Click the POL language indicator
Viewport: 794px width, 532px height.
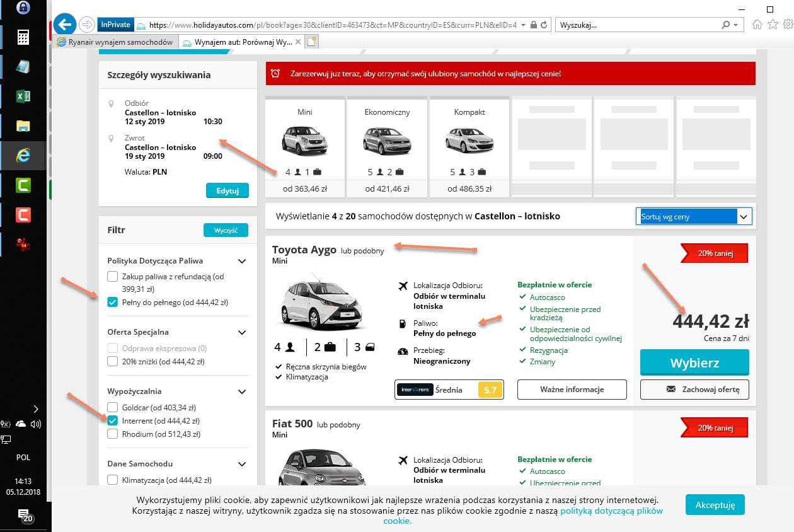point(23,458)
